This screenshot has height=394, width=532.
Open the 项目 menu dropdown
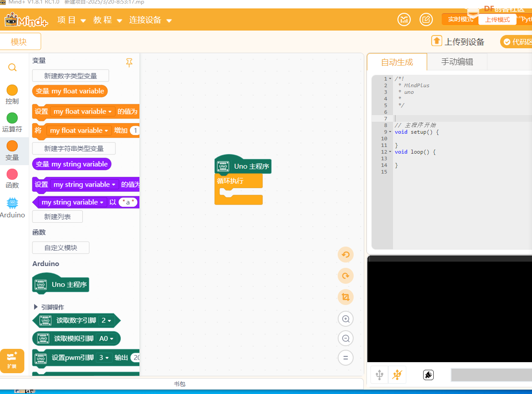(x=71, y=20)
